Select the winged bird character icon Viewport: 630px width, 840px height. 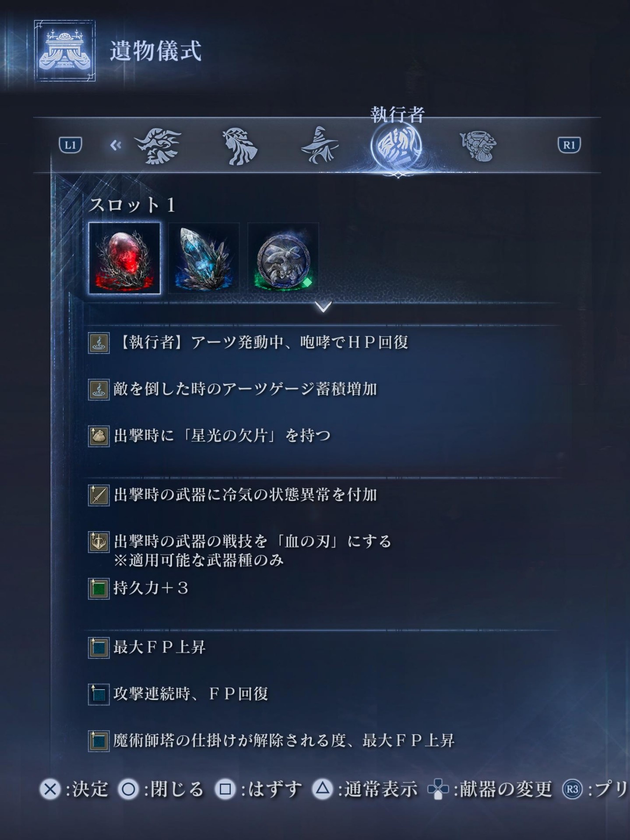tap(158, 146)
